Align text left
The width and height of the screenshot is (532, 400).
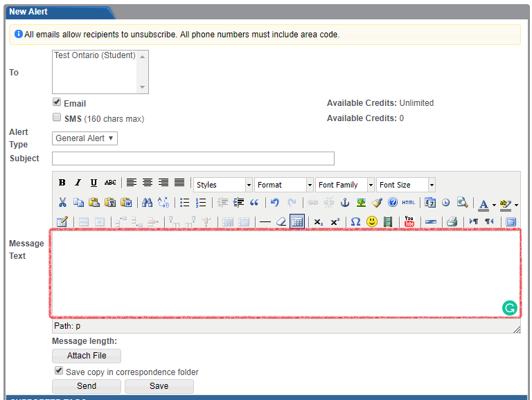[x=132, y=183]
